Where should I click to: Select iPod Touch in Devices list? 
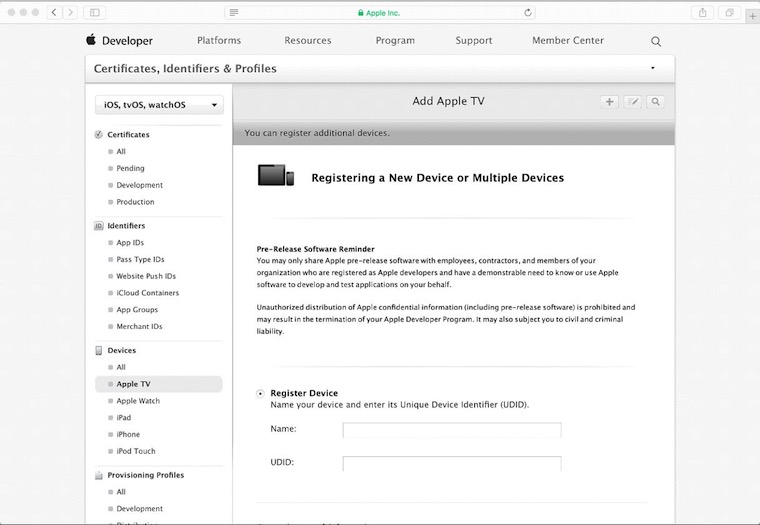coord(136,451)
